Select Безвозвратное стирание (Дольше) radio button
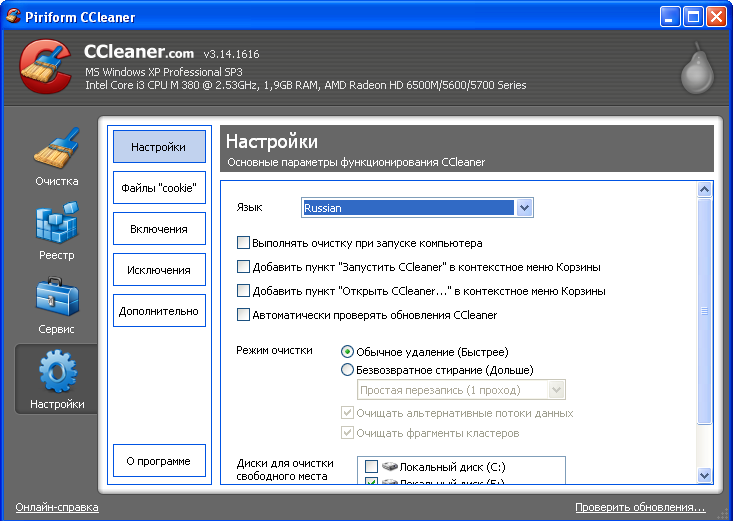The height and width of the screenshot is (521, 733). (347, 369)
